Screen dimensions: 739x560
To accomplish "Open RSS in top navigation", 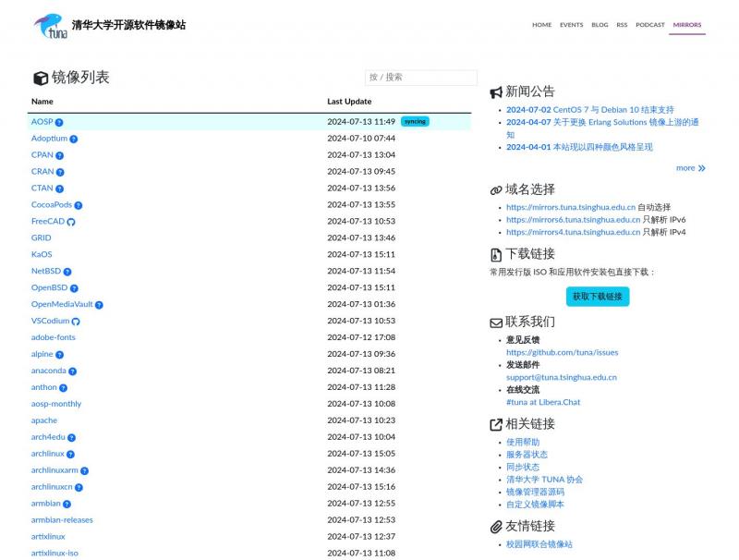I will (x=622, y=25).
